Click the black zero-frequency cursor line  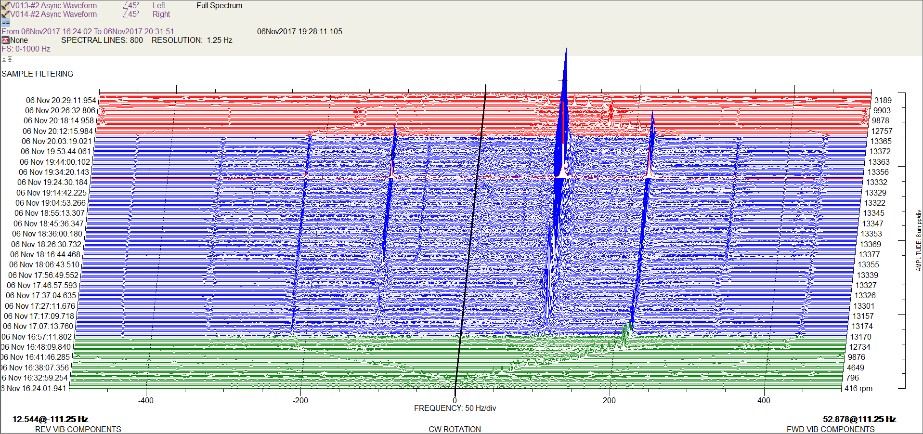470,236
